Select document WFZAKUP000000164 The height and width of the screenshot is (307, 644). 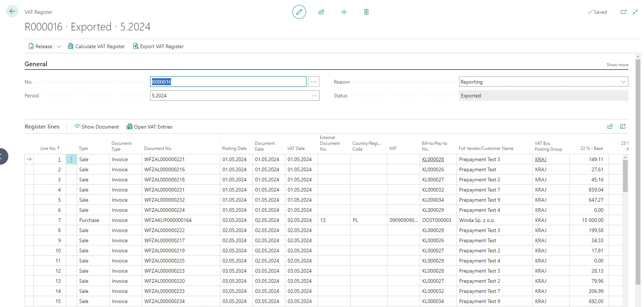(x=168, y=220)
